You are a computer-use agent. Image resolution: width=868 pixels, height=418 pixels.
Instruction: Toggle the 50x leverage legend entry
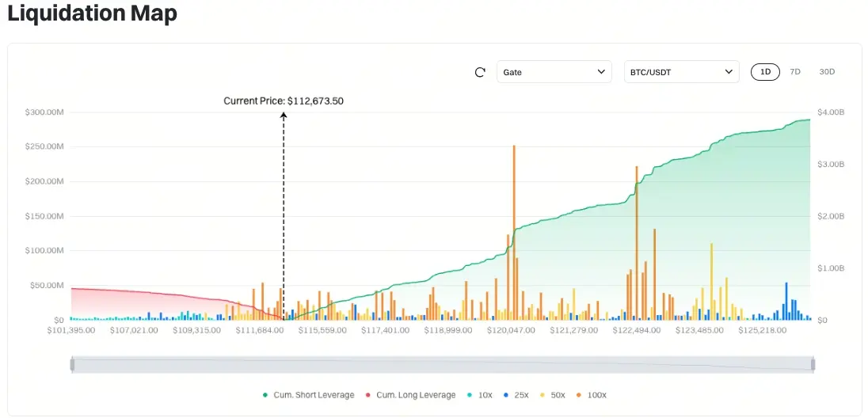click(553, 395)
